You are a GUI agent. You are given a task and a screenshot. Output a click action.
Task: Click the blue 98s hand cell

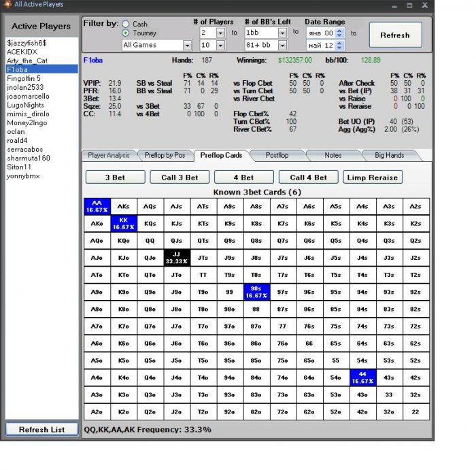coord(257,292)
